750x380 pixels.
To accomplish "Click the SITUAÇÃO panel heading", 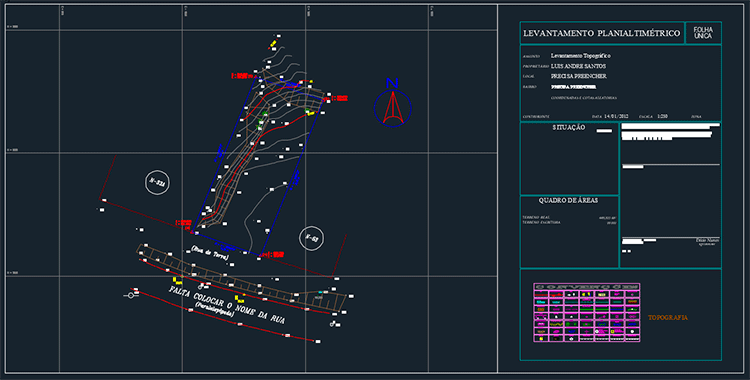I will (569, 128).
